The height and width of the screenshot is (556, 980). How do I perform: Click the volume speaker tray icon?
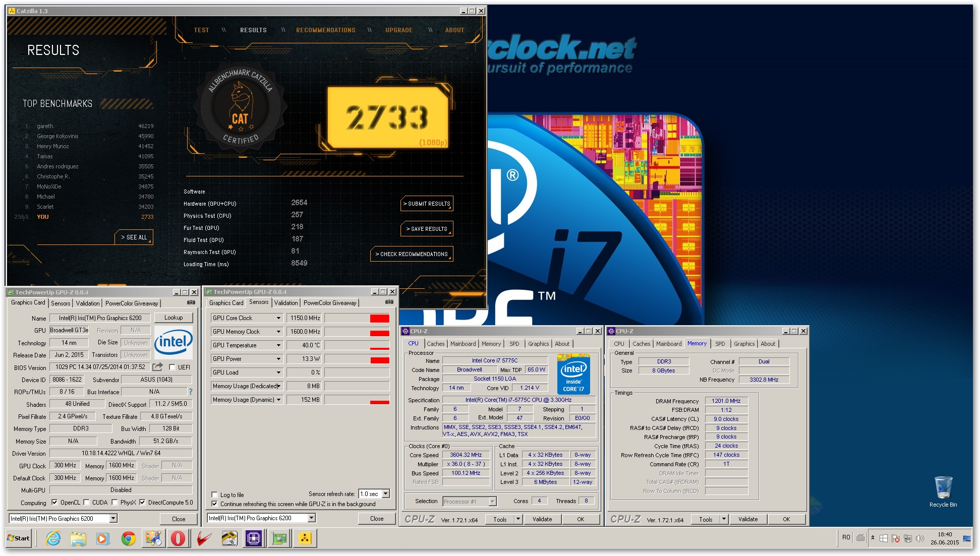click(919, 538)
